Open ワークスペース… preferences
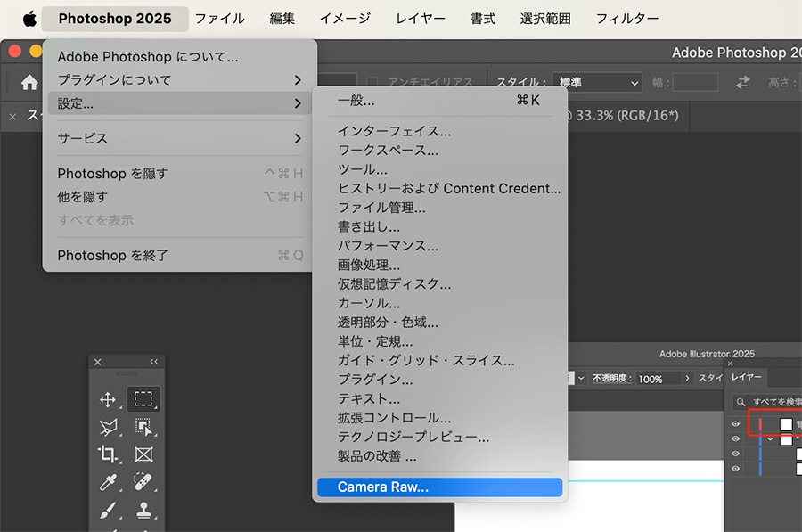 tap(440, 151)
